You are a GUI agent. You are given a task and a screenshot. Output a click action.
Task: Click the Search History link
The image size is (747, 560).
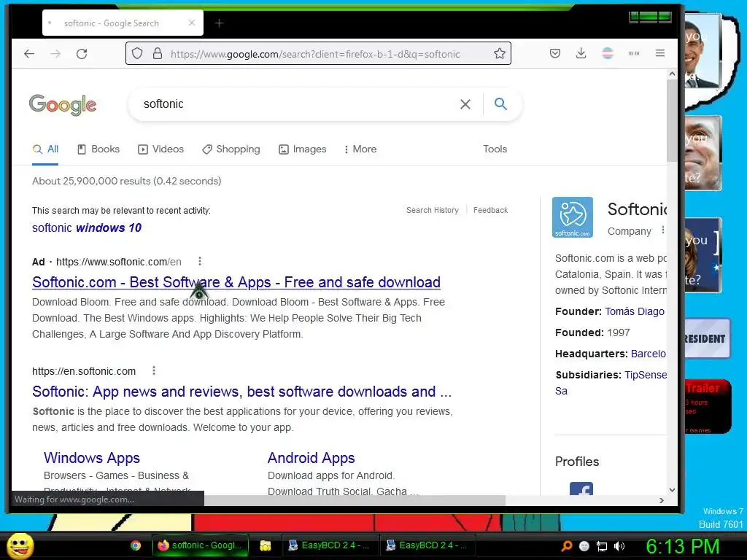432,210
